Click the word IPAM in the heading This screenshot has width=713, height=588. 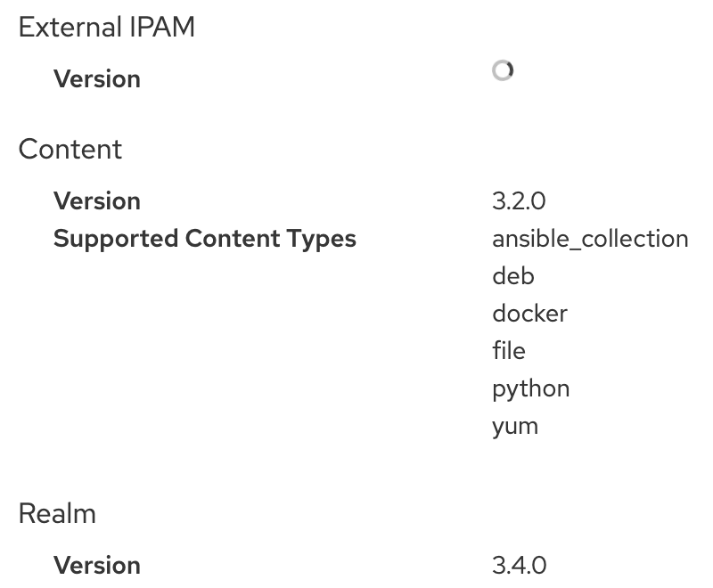click(x=162, y=27)
